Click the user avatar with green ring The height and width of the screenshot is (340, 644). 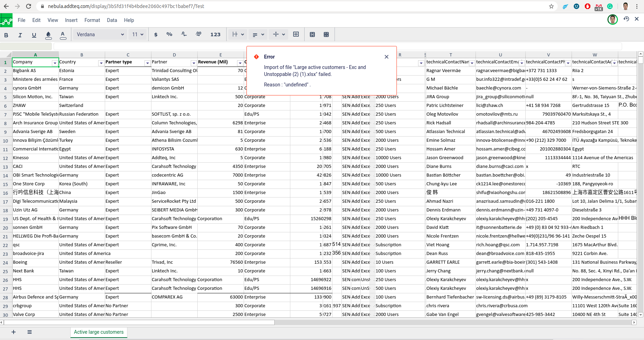coord(613,20)
